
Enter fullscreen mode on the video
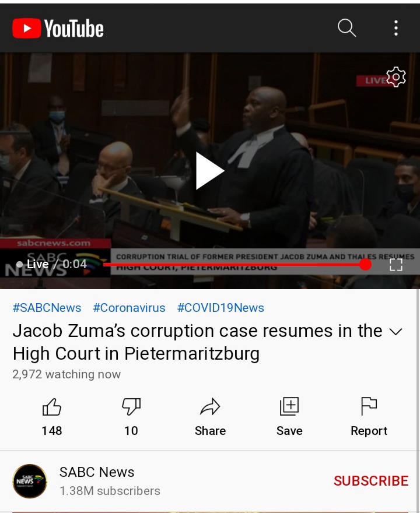396,265
